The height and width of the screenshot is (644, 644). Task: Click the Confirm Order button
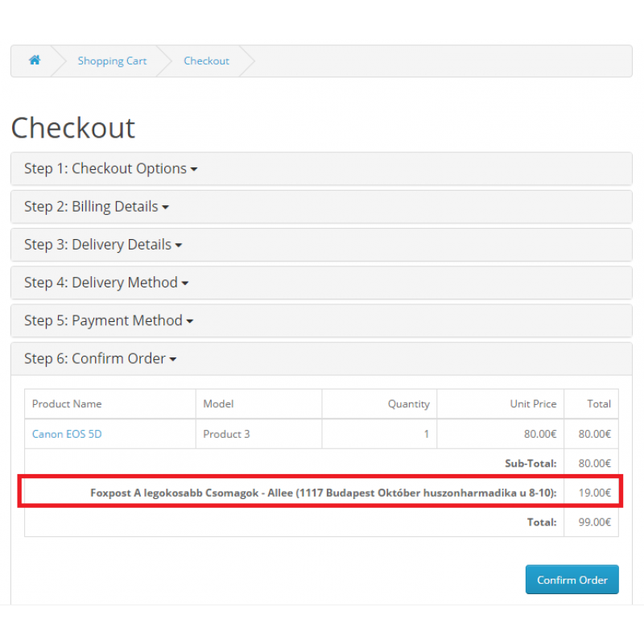pyautogui.click(x=572, y=580)
